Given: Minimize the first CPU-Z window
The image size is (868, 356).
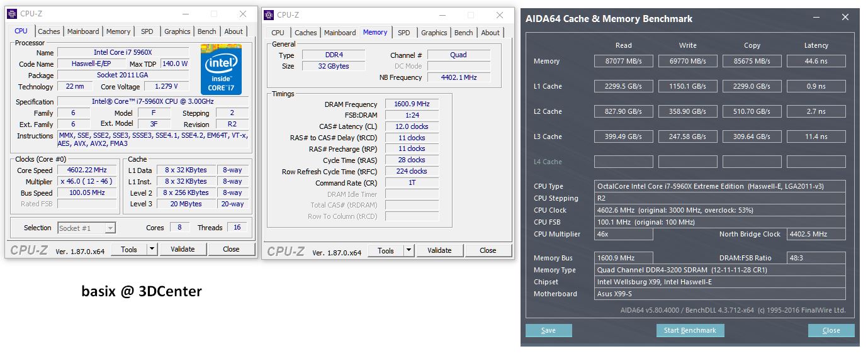Looking at the screenshot, I should pyautogui.click(x=185, y=14).
